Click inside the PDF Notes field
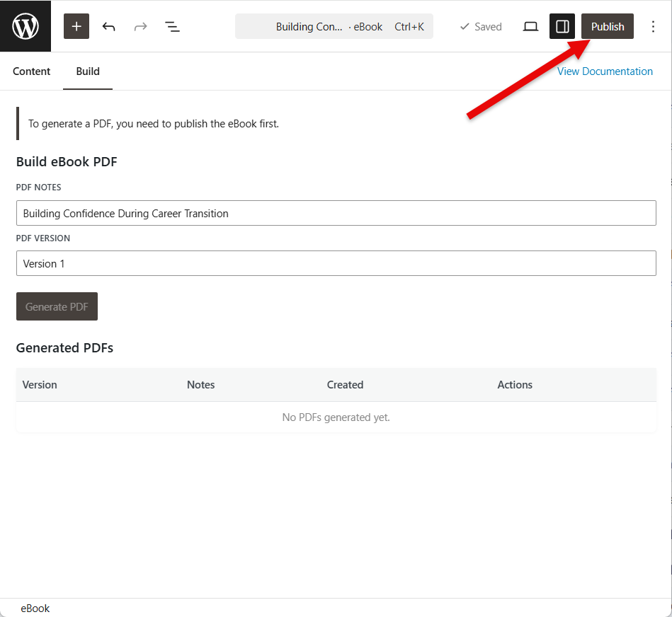 coord(336,213)
